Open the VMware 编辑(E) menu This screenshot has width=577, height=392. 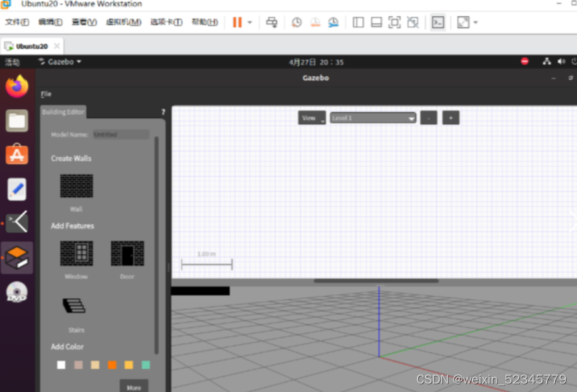51,22
